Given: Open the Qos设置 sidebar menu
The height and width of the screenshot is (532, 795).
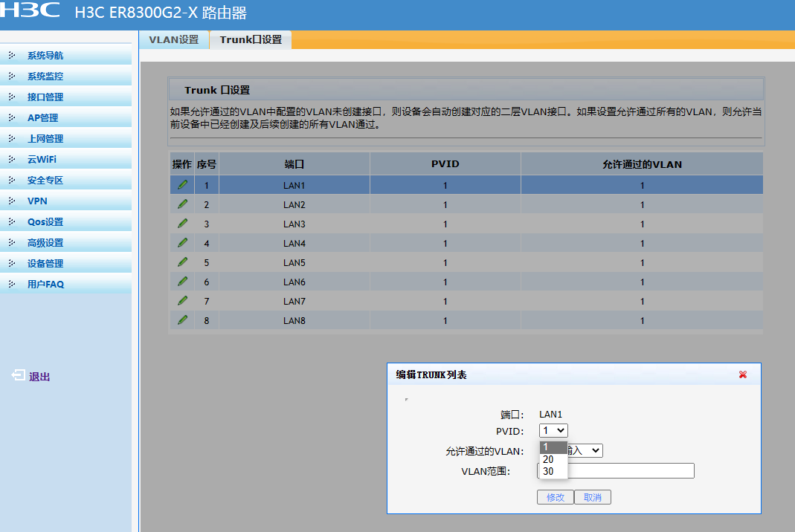Looking at the screenshot, I should (x=66, y=221).
